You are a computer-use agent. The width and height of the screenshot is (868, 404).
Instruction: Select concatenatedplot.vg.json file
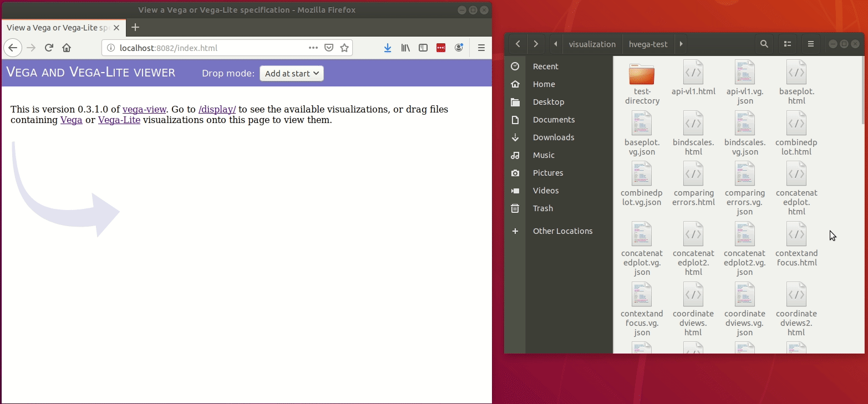click(x=642, y=249)
